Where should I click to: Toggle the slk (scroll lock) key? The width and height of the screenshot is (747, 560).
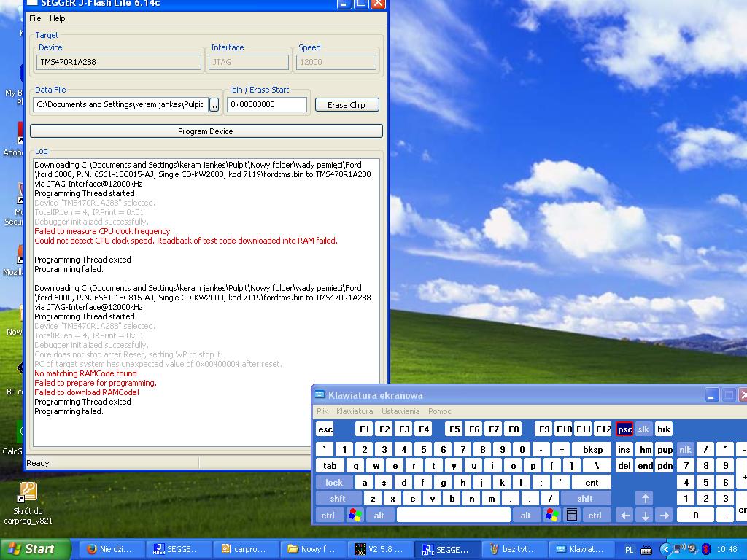coord(643,429)
